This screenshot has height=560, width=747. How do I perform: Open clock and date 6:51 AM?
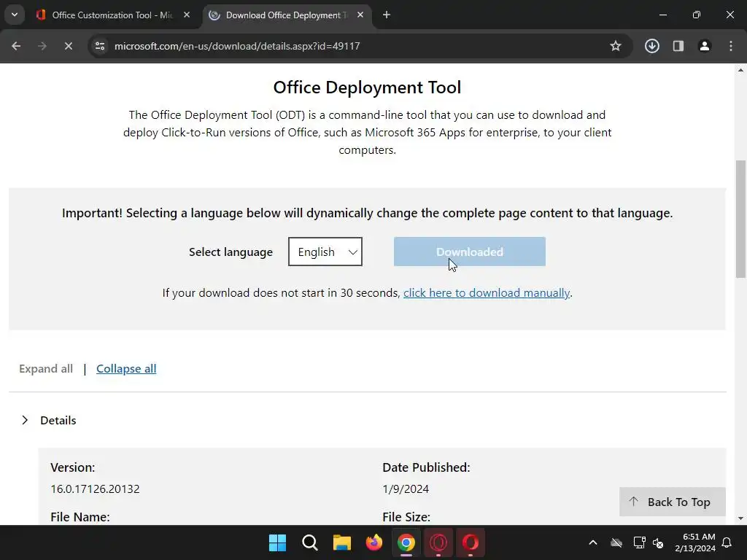coord(695,542)
